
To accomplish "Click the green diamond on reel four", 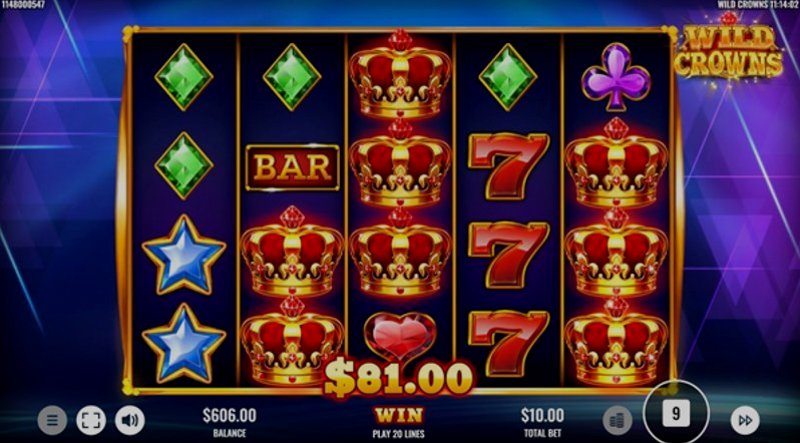I will [508, 77].
